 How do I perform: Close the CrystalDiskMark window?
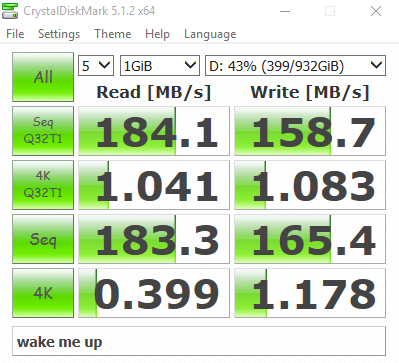(376, 11)
